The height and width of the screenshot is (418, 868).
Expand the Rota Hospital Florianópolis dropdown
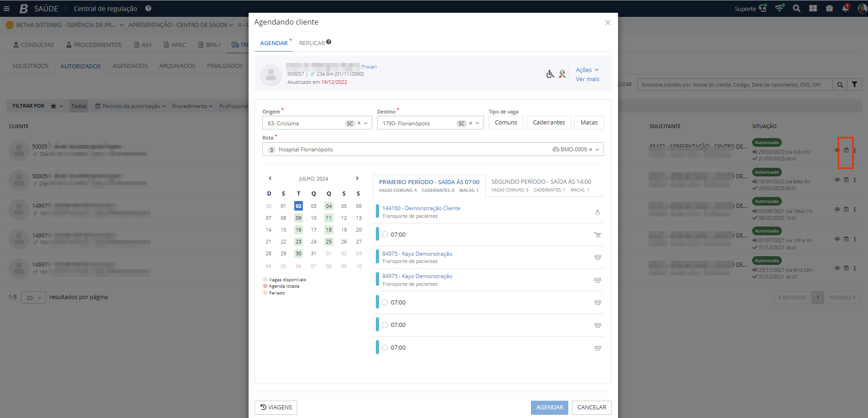tap(597, 150)
